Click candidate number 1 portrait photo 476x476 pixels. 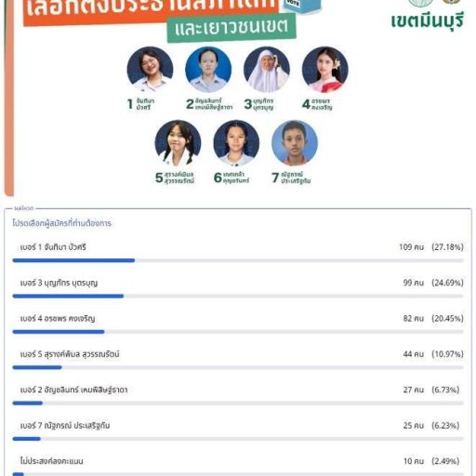click(x=150, y=70)
